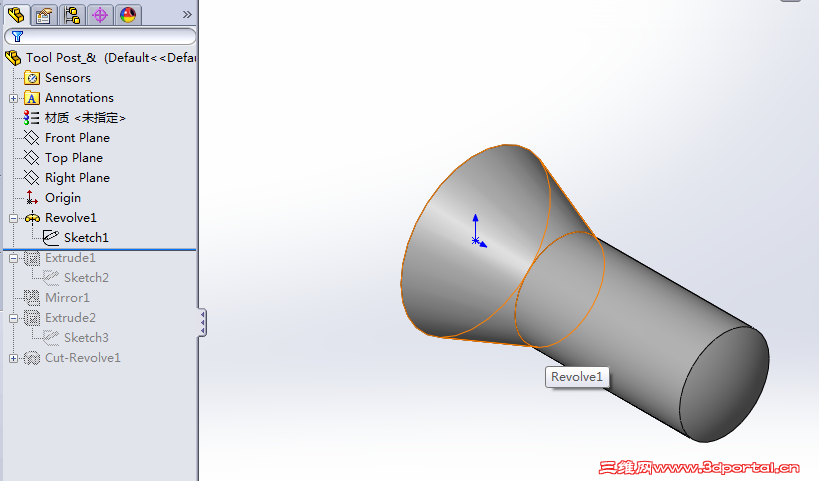Select Sketch1 under Revolve1
The height and width of the screenshot is (481, 819).
86,238
